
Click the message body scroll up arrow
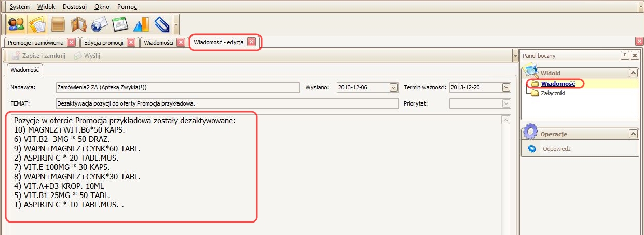[x=506, y=120]
